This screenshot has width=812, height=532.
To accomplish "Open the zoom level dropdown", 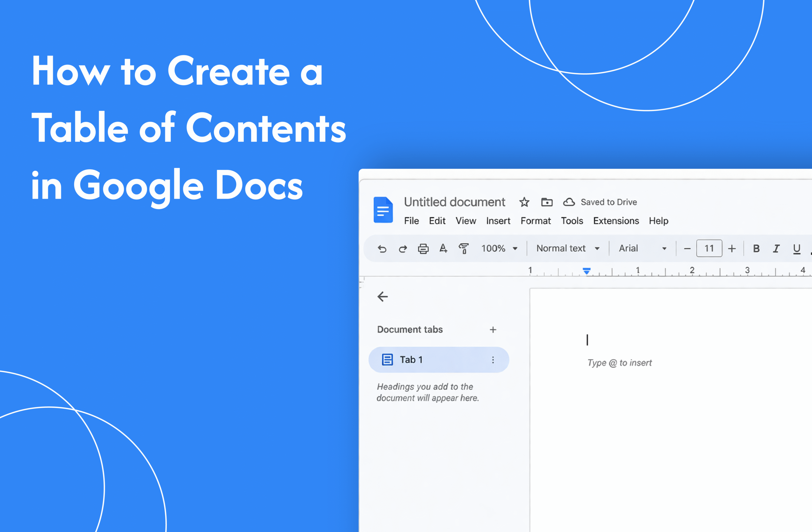I will [499, 248].
